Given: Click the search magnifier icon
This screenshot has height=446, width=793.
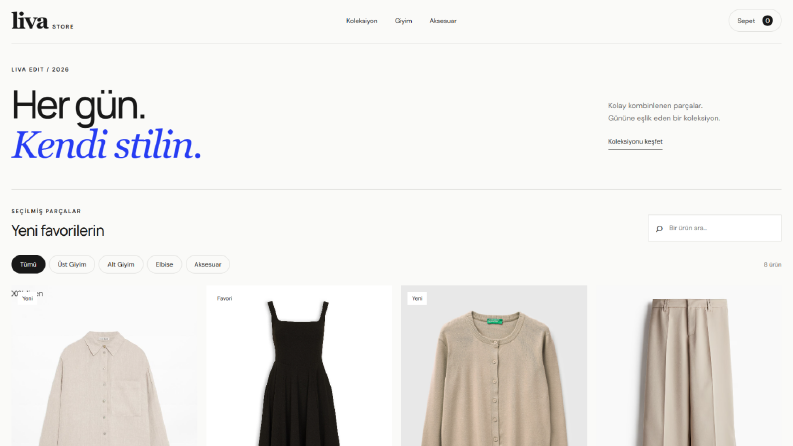Looking at the screenshot, I should [x=659, y=229].
